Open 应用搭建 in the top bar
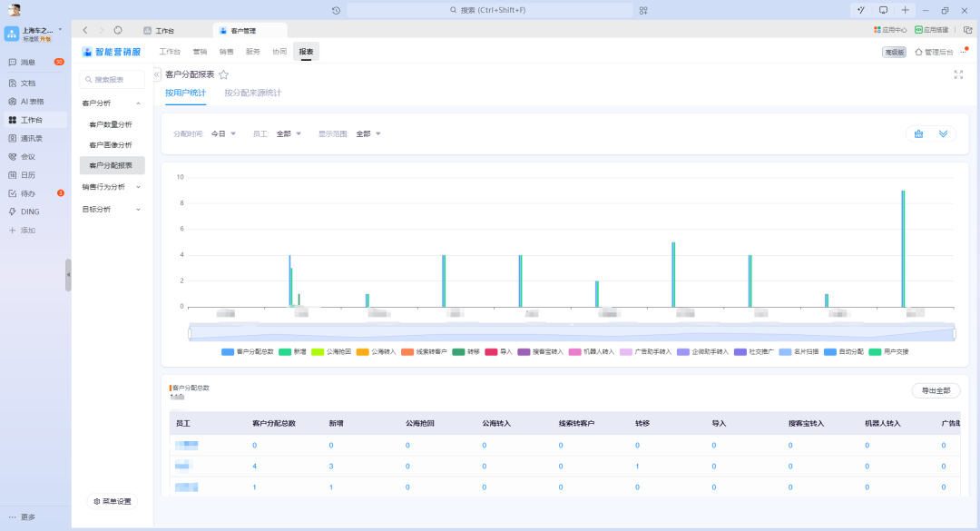 (931, 30)
